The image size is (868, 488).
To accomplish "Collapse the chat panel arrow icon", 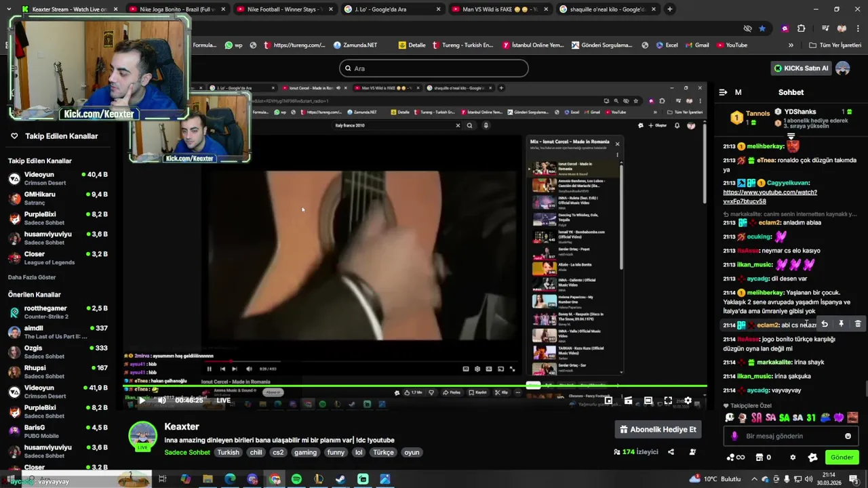I will point(723,92).
